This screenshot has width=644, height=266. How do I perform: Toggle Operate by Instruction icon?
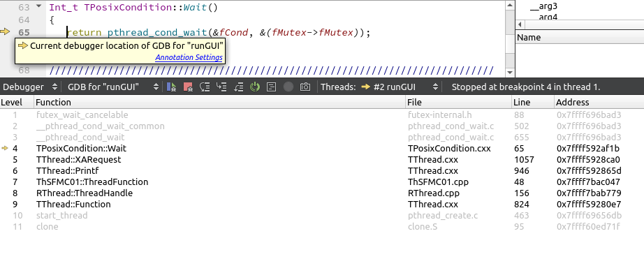pyautogui.click(x=271, y=87)
